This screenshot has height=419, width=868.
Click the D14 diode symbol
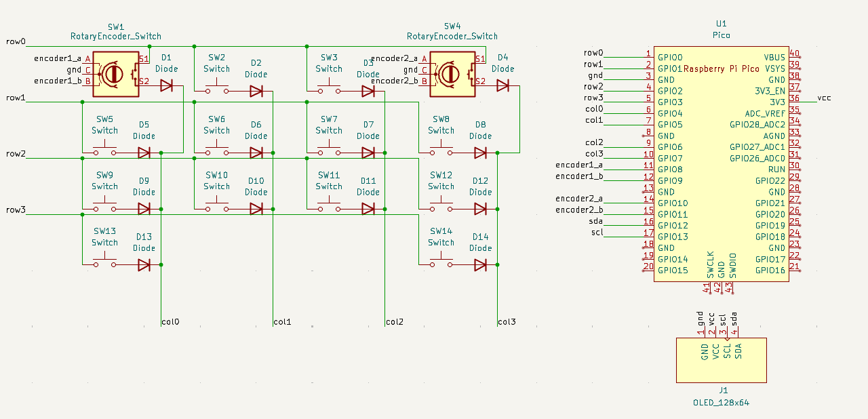(x=480, y=265)
